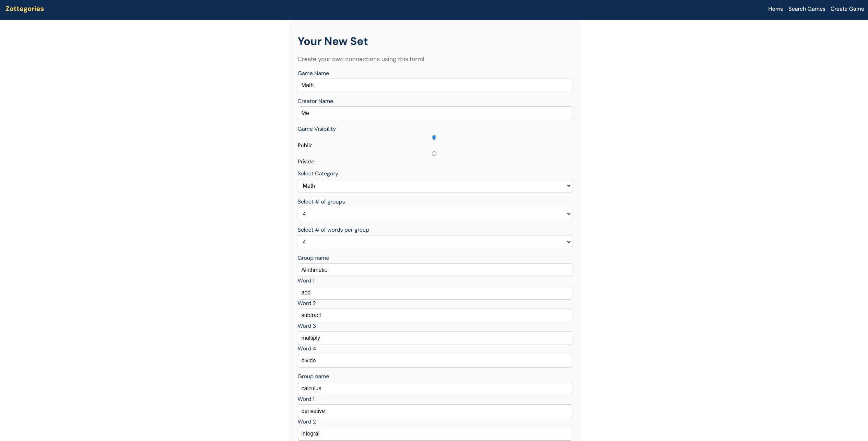Select the Public visibility radio button
The image size is (868, 441).
[x=434, y=138]
